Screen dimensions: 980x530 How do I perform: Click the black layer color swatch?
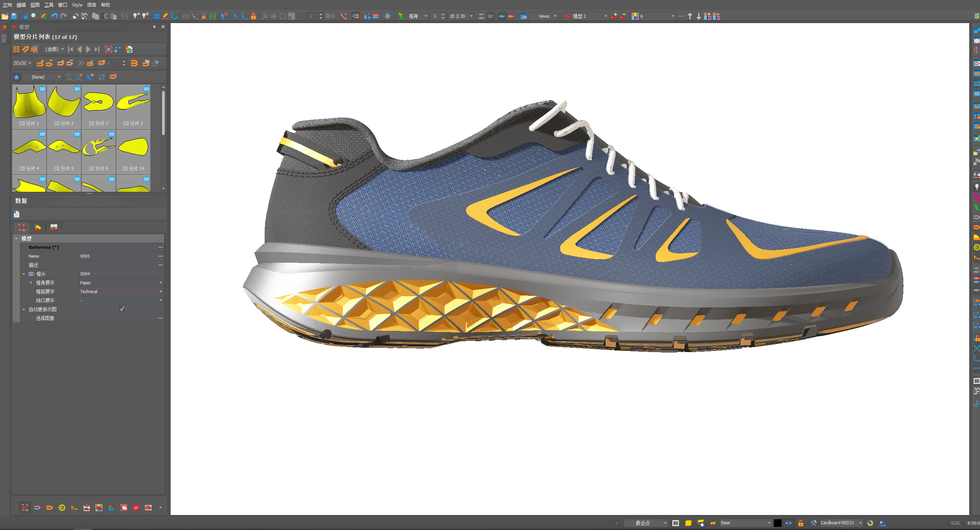777,523
